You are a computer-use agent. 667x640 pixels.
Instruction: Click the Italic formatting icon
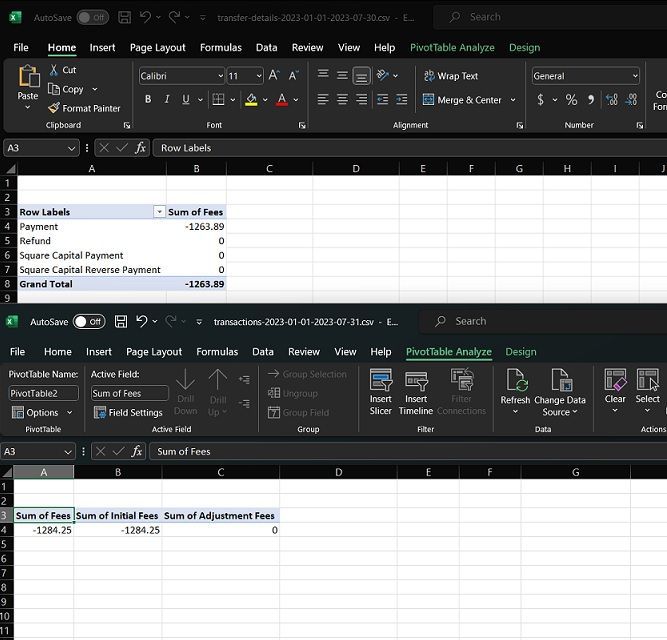click(x=167, y=99)
